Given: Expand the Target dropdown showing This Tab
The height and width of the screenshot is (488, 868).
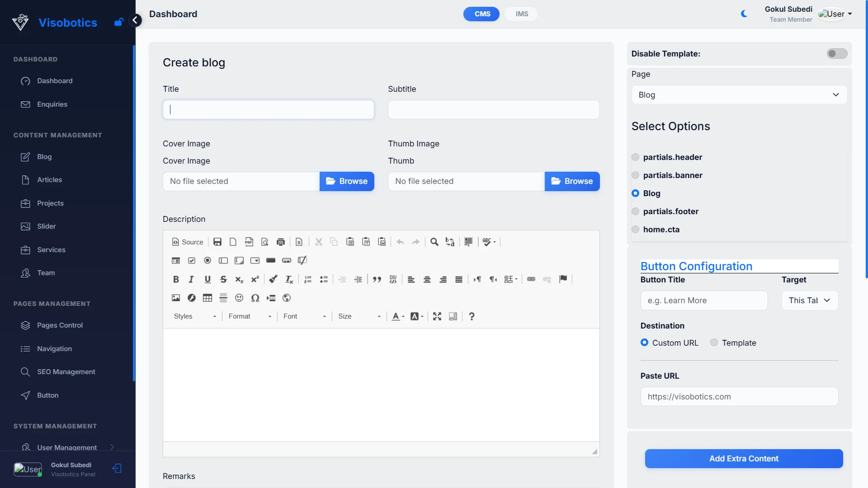Looking at the screenshot, I should 809,300.
